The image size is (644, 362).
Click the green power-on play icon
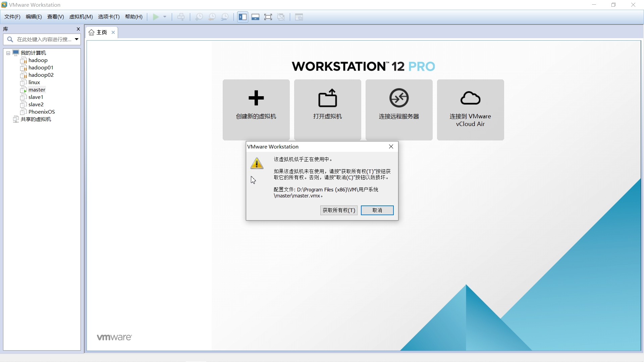[156, 17]
